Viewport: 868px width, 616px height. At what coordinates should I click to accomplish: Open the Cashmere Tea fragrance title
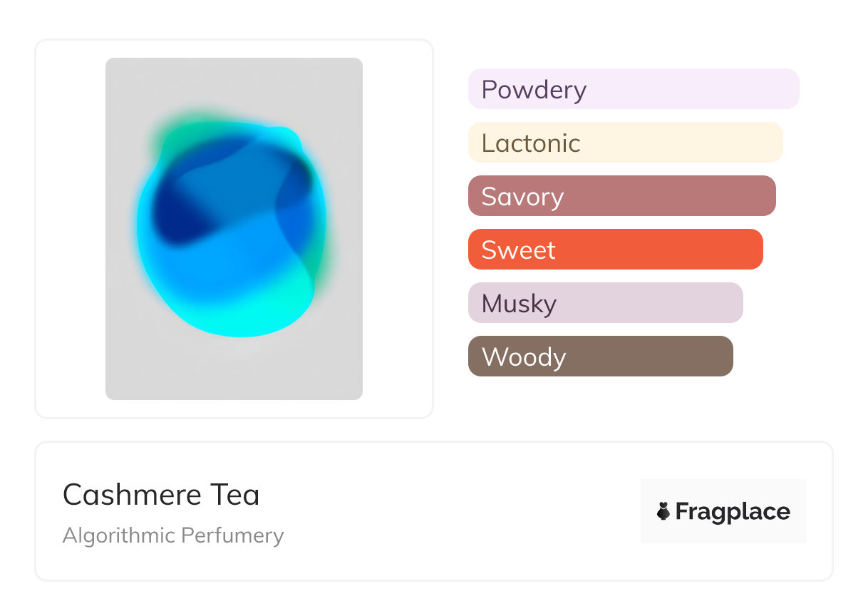(x=161, y=495)
